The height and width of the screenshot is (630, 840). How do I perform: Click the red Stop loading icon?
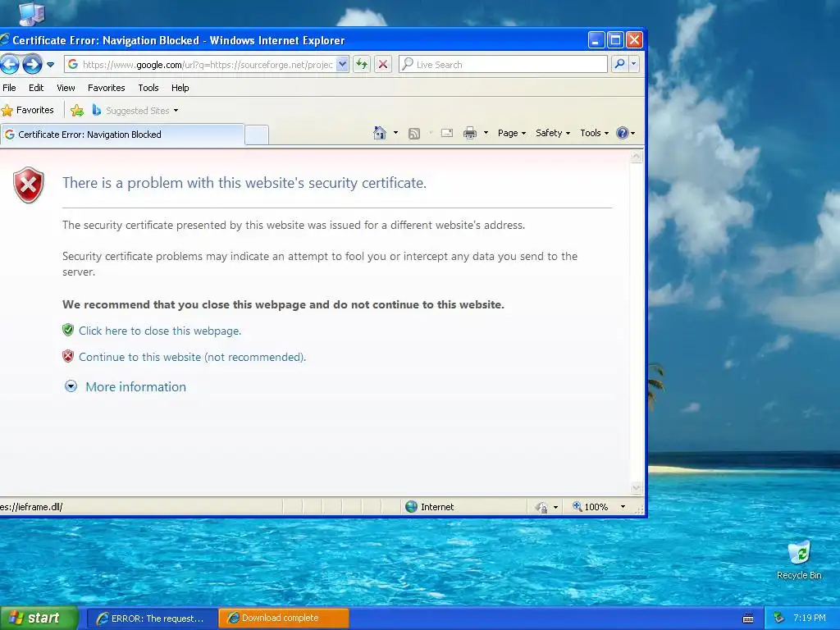(x=383, y=64)
